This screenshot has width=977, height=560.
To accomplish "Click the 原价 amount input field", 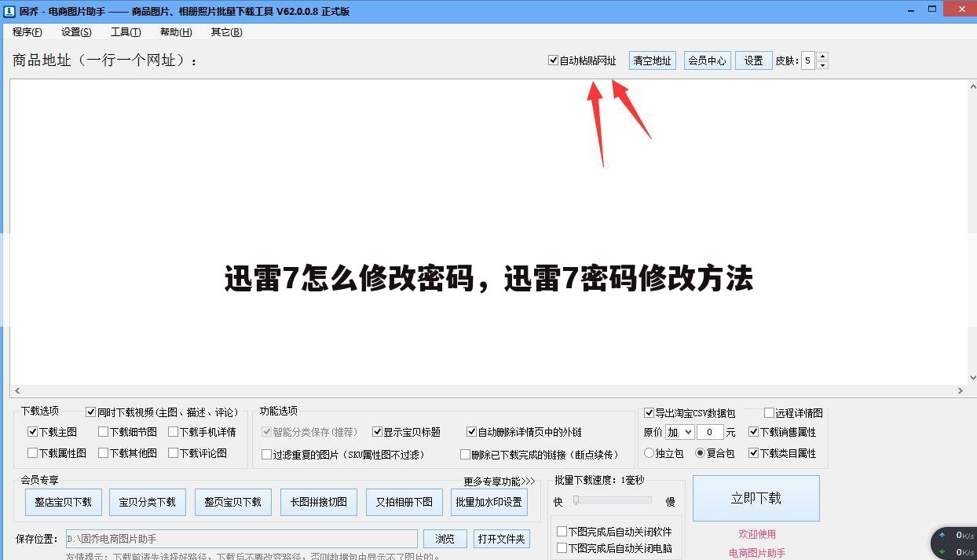I will pos(710,432).
